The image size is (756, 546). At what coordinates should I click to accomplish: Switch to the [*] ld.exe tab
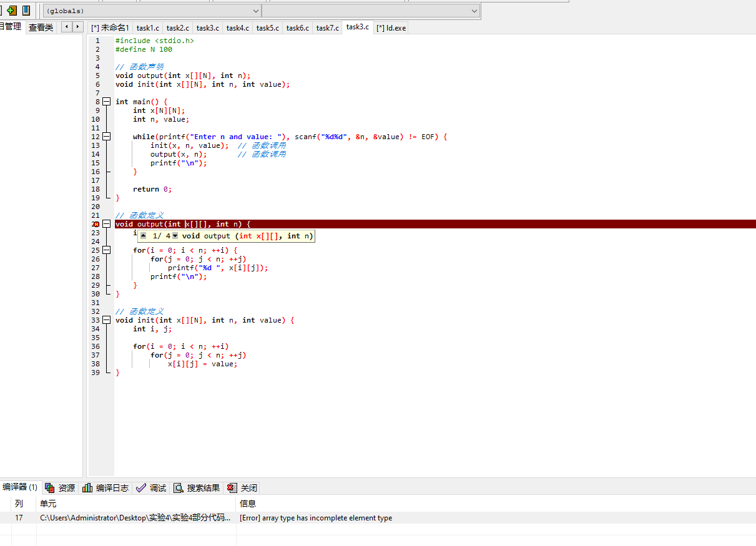point(391,27)
